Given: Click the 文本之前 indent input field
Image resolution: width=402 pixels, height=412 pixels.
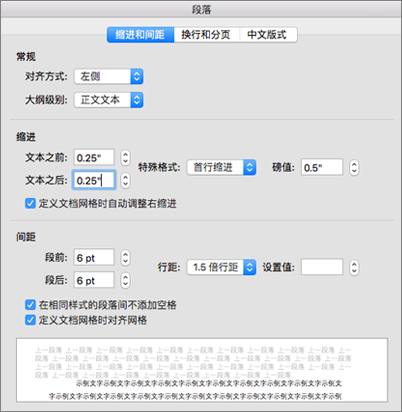Looking at the screenshot, I should point(94,157).
